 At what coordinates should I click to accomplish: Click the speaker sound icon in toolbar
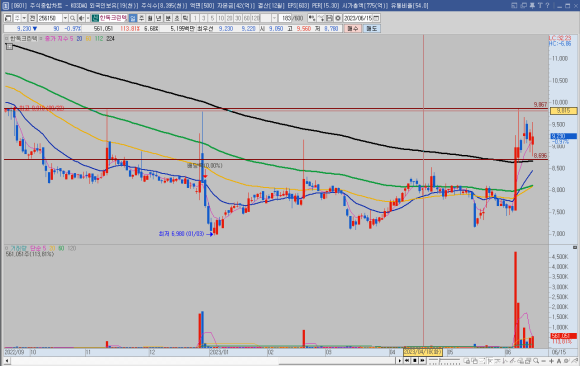81,18
